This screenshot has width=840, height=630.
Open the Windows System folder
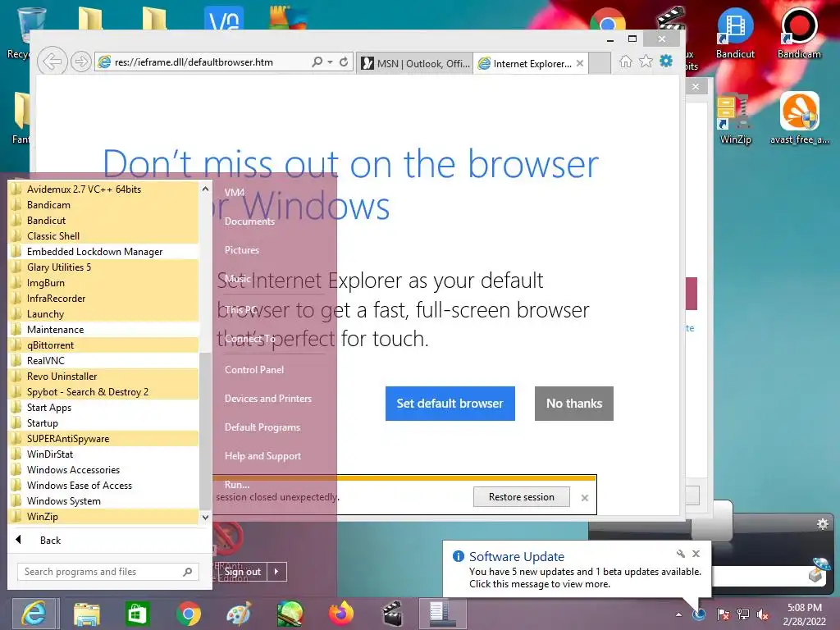pos(103,500)
